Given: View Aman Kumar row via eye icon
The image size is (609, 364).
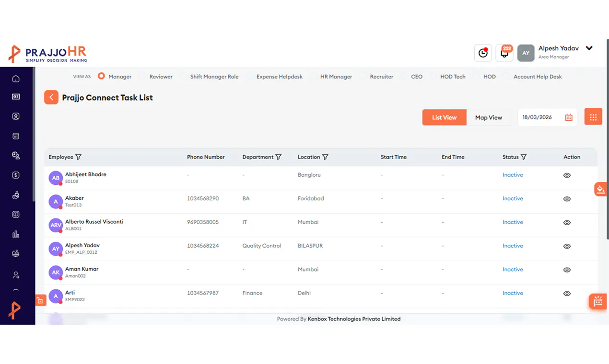Looking at the screenshot, I should 567,270.
